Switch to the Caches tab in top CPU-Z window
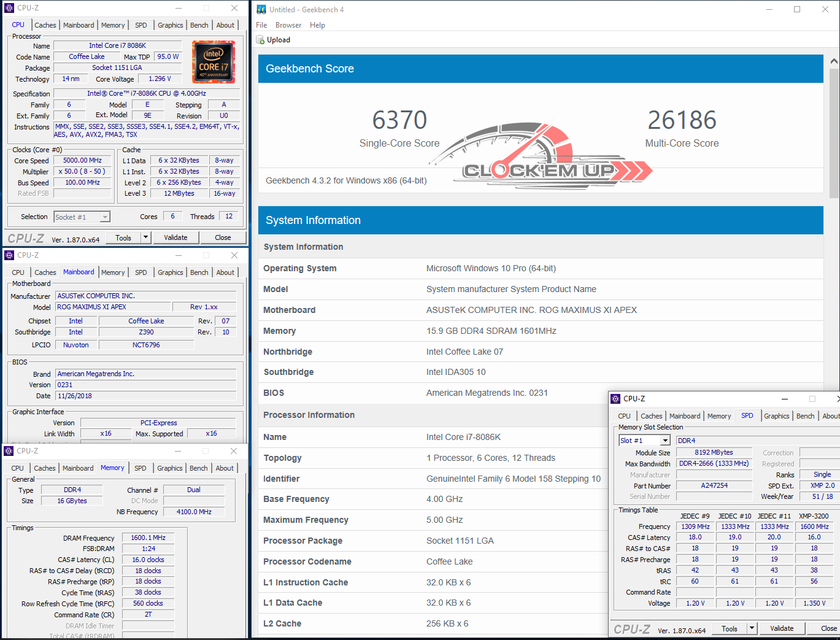This screenshot has height=640, width=840. coord(45,25)
